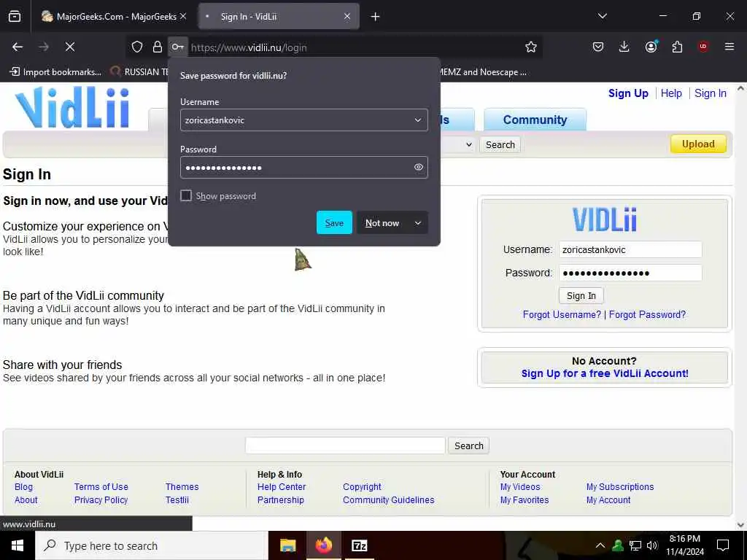Screen dimensions: 747x560
Task: Open a new browser tab
Action: [x=376, y=17]
